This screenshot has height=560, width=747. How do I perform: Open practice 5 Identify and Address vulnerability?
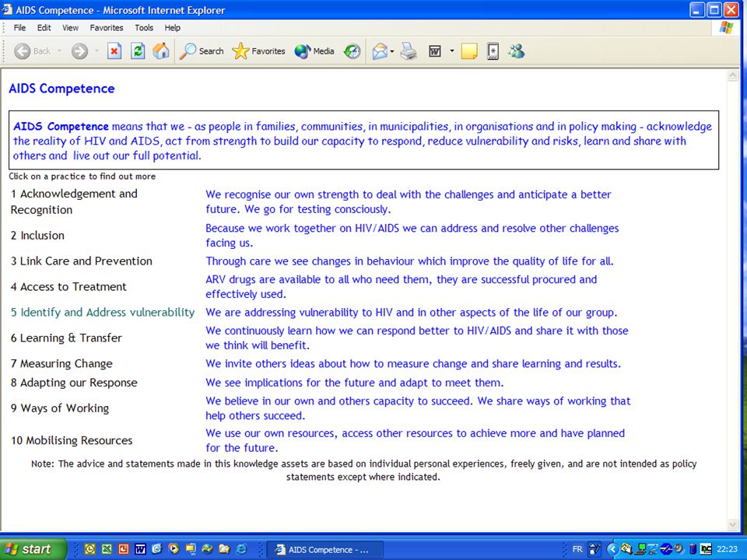tap(103, 313)
